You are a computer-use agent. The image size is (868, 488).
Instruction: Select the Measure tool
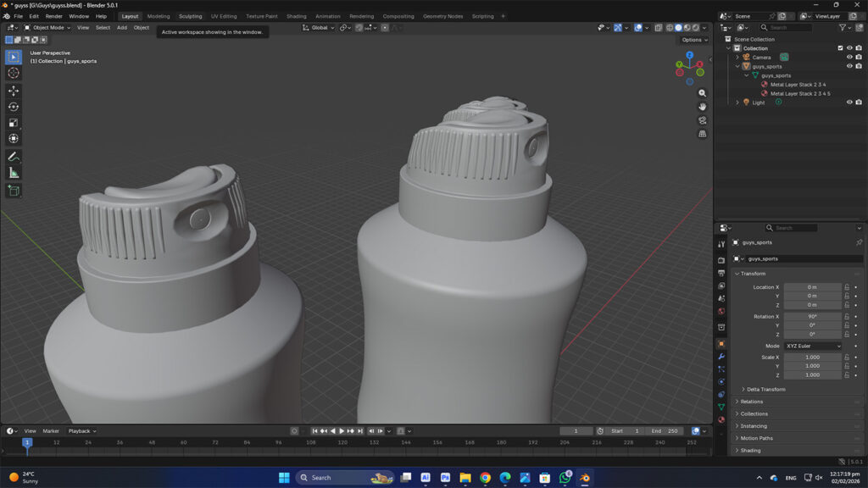point(14,173)
